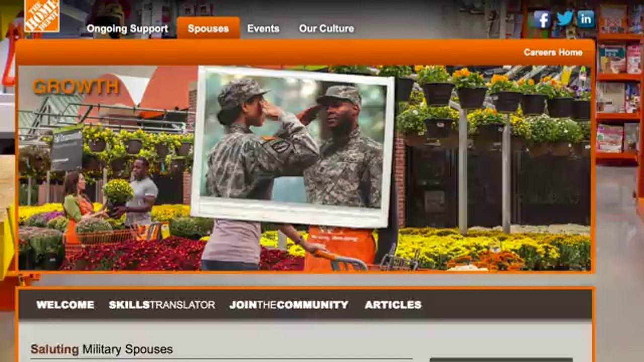Viewport: 644px width, 362px height.
Task: Click the GROWTH banner title
Action: tap(76, 87)
